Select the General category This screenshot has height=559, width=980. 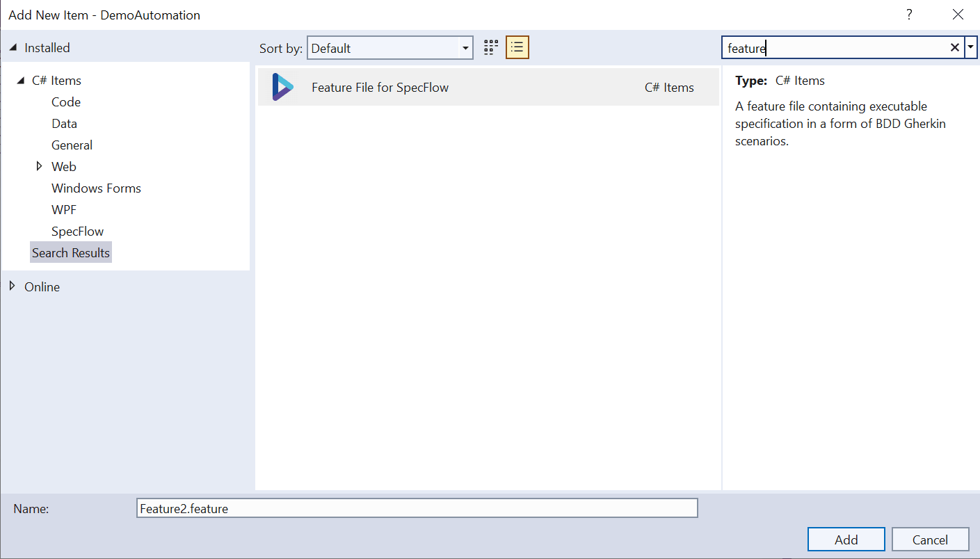click(72, 145)
